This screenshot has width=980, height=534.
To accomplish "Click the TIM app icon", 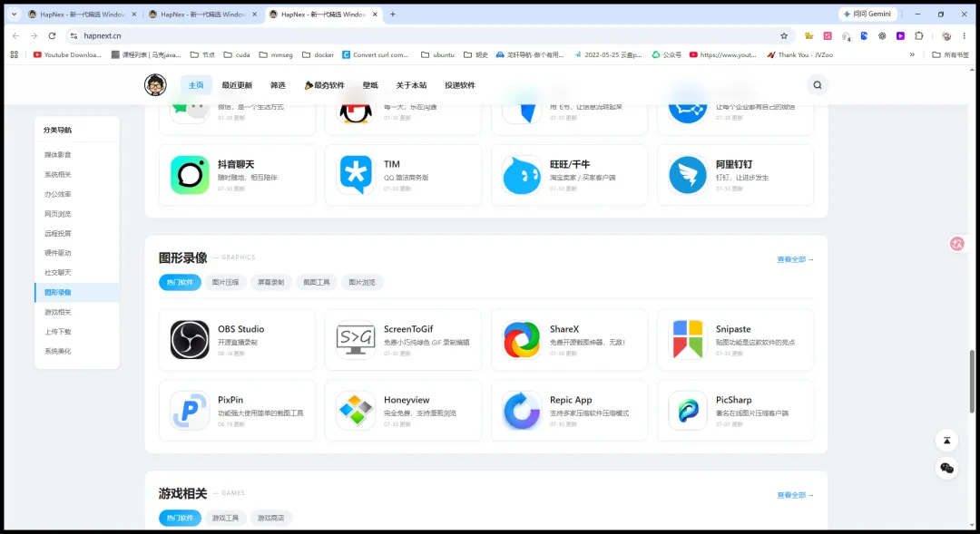I will coord(356,175).
